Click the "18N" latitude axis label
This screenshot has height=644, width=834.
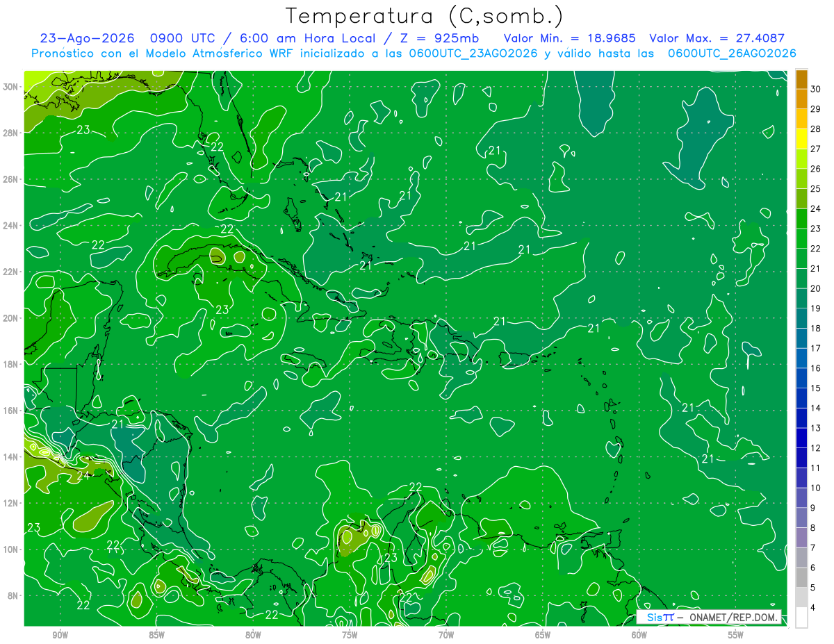10,364
